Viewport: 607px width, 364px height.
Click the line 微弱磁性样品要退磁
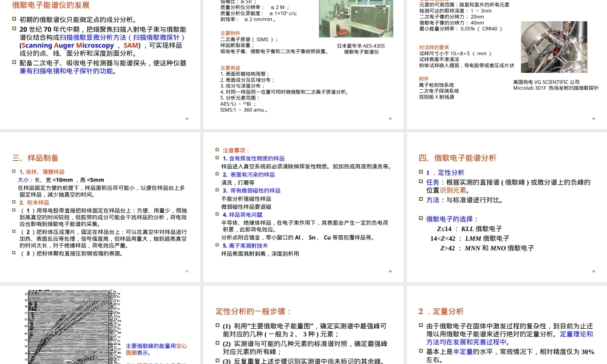pyautogui.click(x=246, y=207)
